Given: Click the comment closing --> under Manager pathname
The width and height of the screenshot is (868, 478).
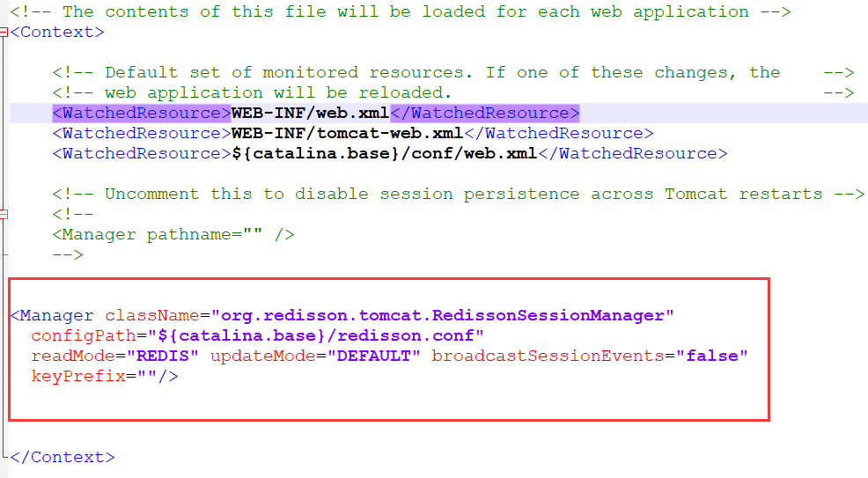Looking at the screenshot, I should pos(68,254).
